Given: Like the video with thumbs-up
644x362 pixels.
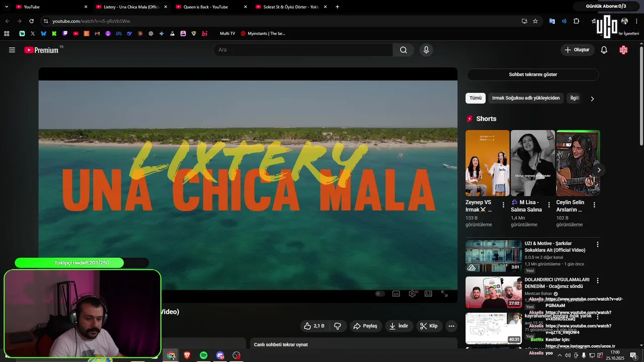Looking at the screenshot, I should [x=314, y=326].
